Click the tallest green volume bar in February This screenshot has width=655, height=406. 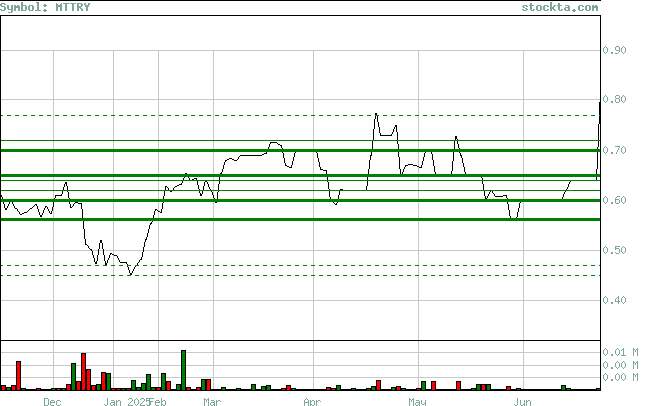tap(183, 370)
